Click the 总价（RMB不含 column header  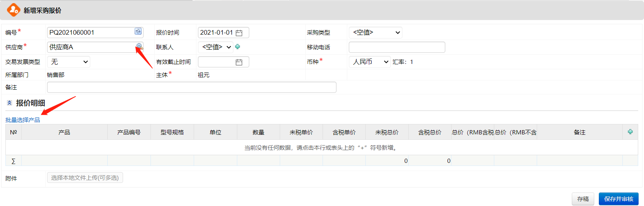pos(516,132)
